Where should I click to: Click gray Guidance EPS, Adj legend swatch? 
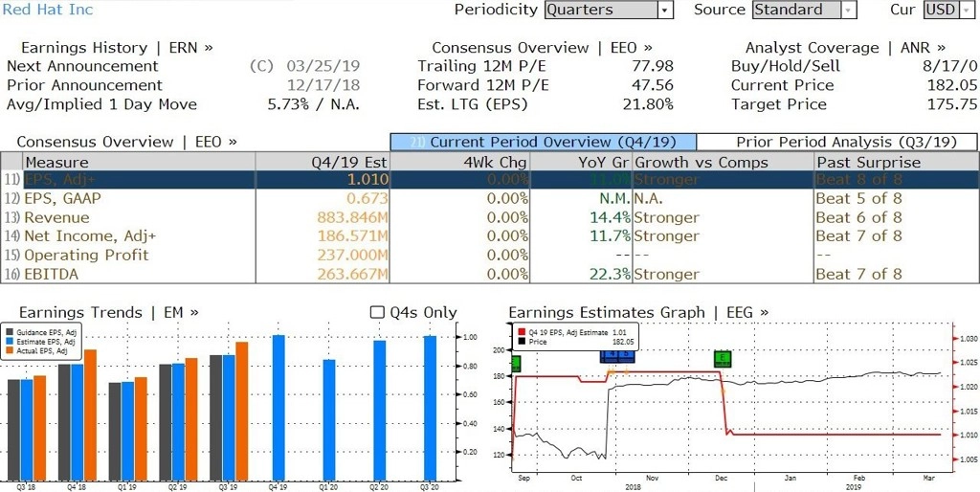point(10,332)
